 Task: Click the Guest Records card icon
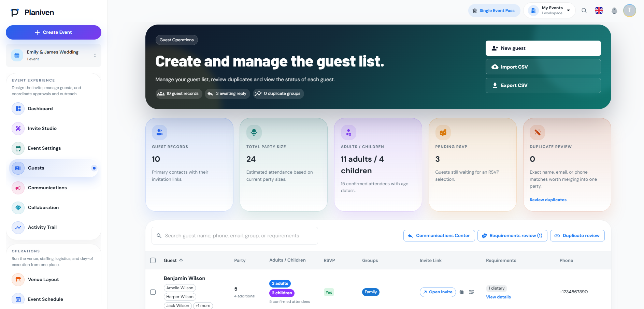pyautogui.click(x=159, y=133)
